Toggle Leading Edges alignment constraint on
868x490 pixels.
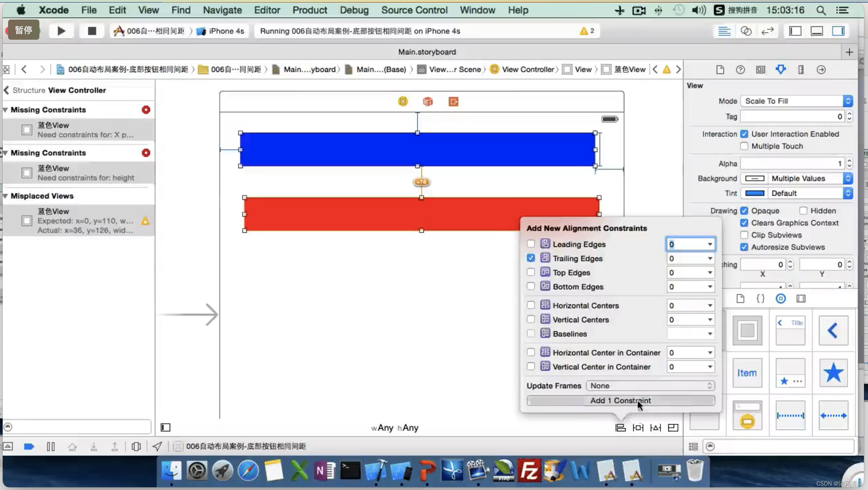click(x=531, y=244)
